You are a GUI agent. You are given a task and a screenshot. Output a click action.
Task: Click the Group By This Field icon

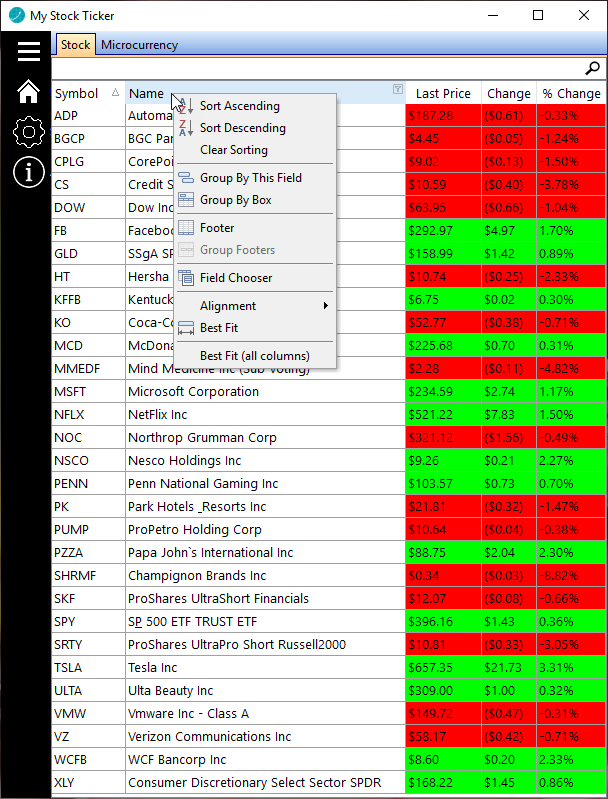186,178
